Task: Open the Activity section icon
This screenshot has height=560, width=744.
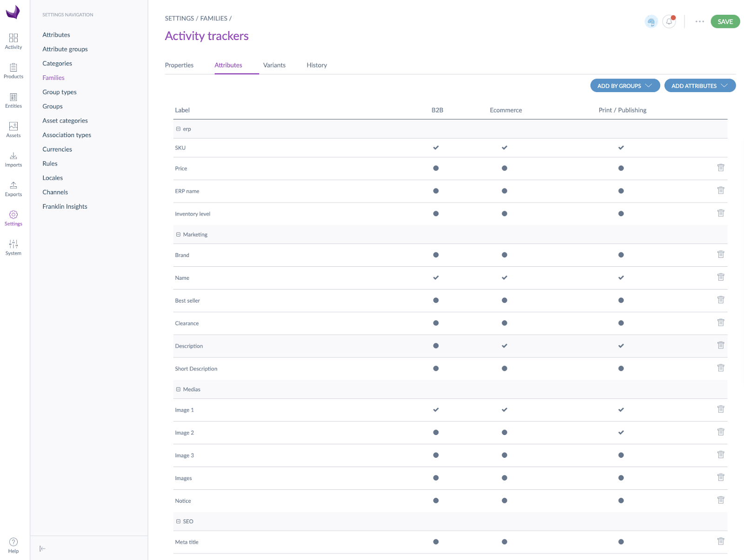Action: (x=13, y=38)
